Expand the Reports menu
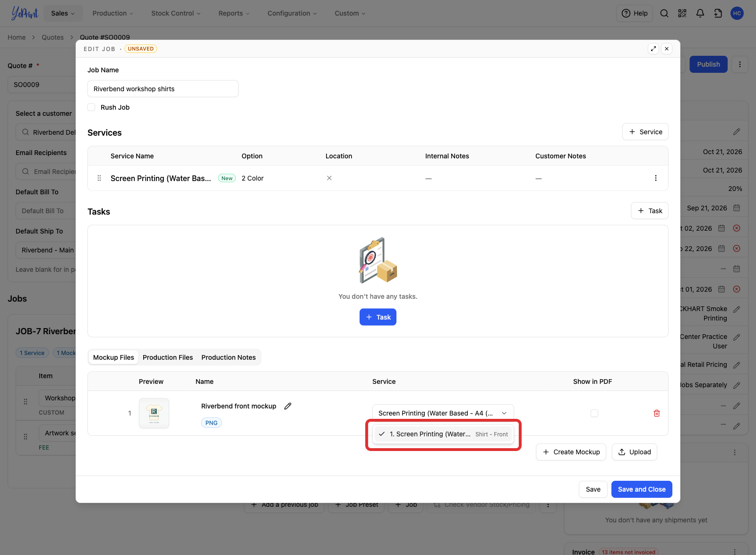This screenshot has height=555, width=756. (234, 13)
